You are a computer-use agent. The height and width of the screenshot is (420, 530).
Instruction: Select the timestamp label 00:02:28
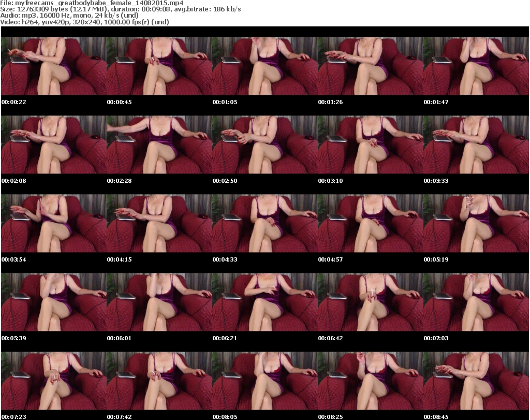[x=120, y=181]
